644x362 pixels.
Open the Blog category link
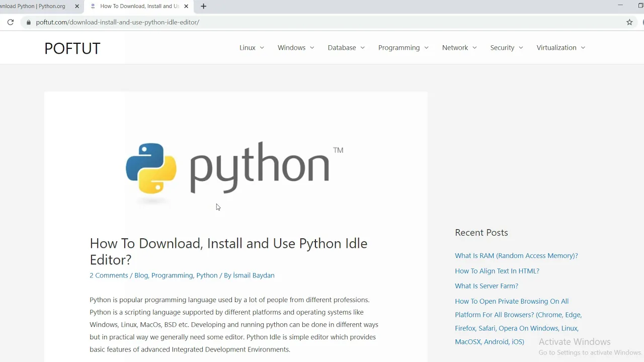point(141,275)
